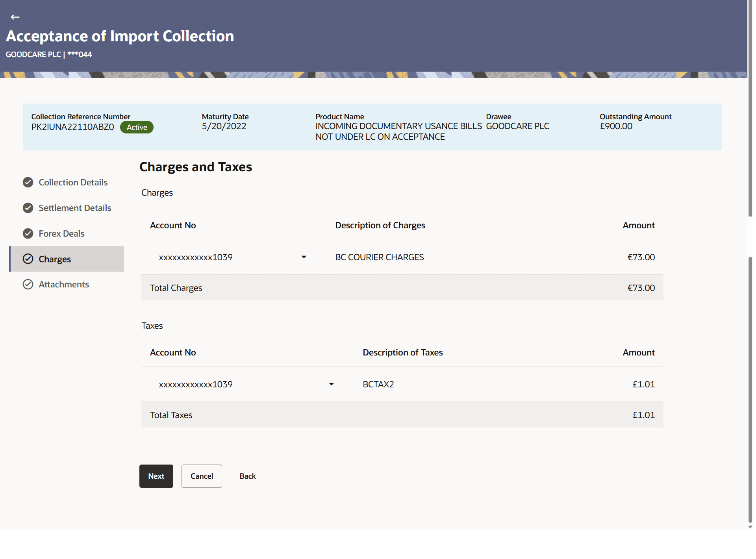Screen dimensions: 756x559
Task: Click the Forex Deals checkmark icon
Action: [x=28, y=233]
